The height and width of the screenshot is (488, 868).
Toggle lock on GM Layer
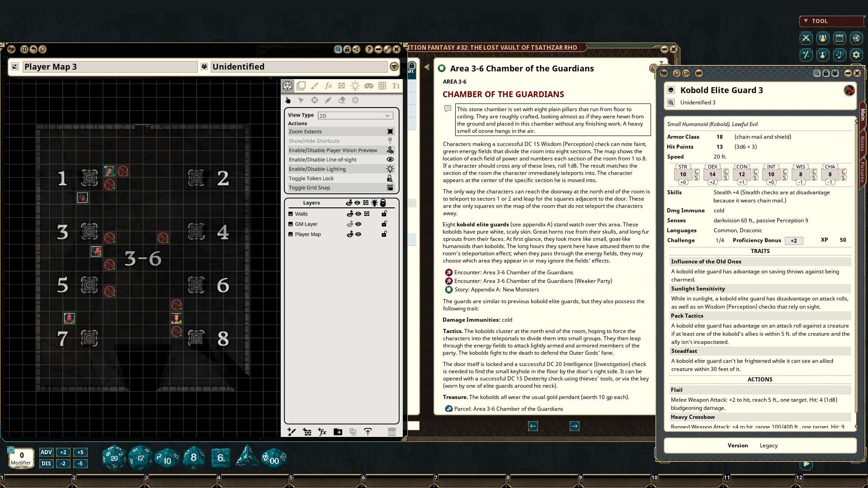click(384, 224)
